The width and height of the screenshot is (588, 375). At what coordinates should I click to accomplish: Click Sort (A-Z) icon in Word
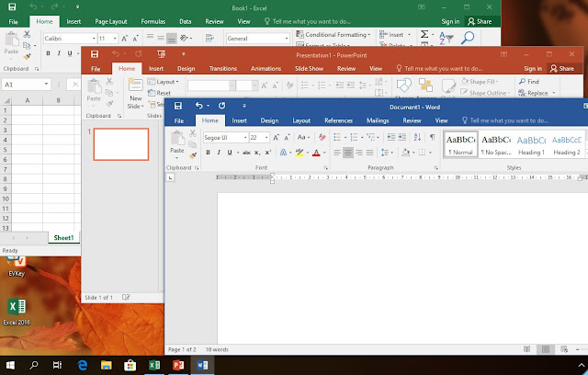417,137
